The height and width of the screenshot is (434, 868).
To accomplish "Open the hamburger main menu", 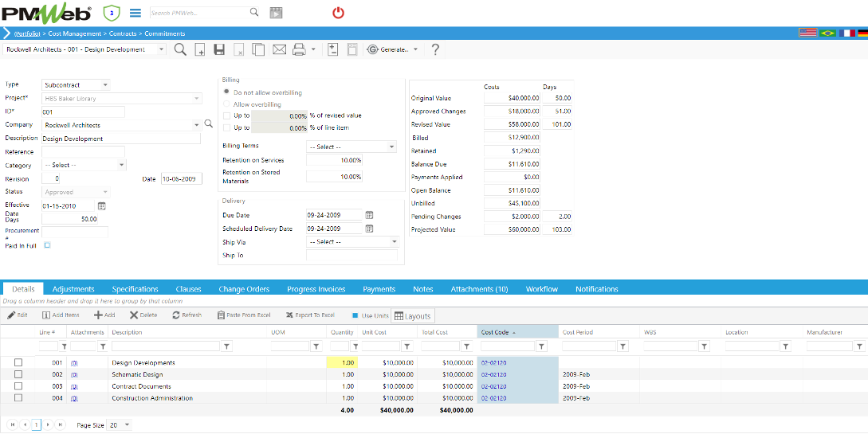I will 135,12.
